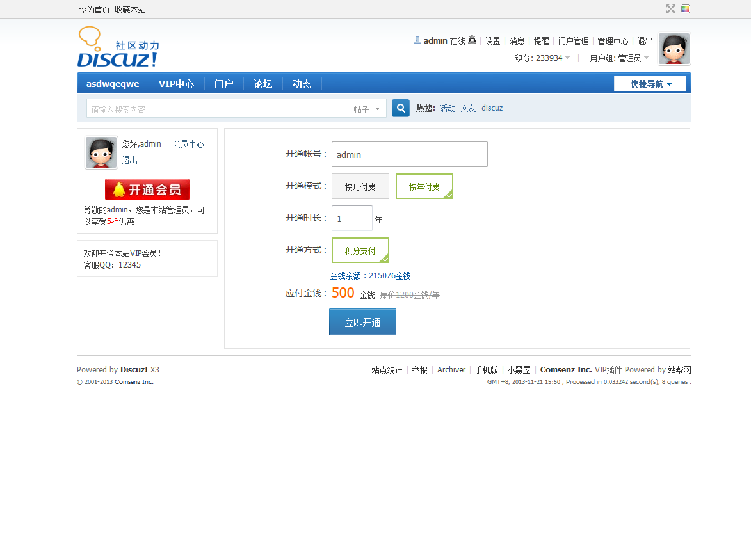Choose the 积分支付 payment method
This screenshot has height=560, width=751.
pos(360,250)
